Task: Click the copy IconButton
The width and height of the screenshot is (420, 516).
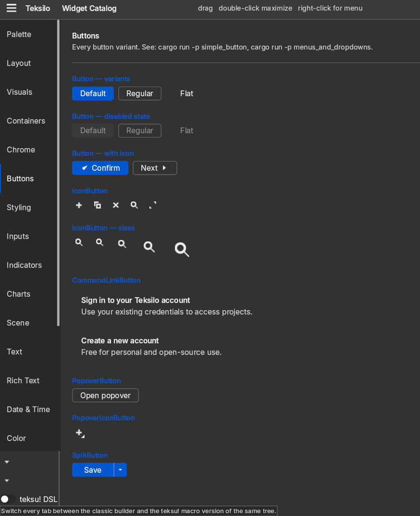Action: click(x=98, y=205)
